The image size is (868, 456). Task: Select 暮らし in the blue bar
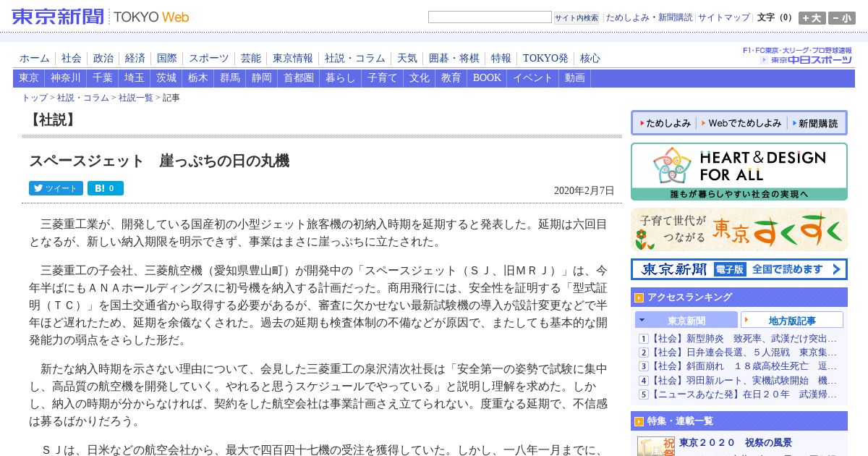(341, 78)
